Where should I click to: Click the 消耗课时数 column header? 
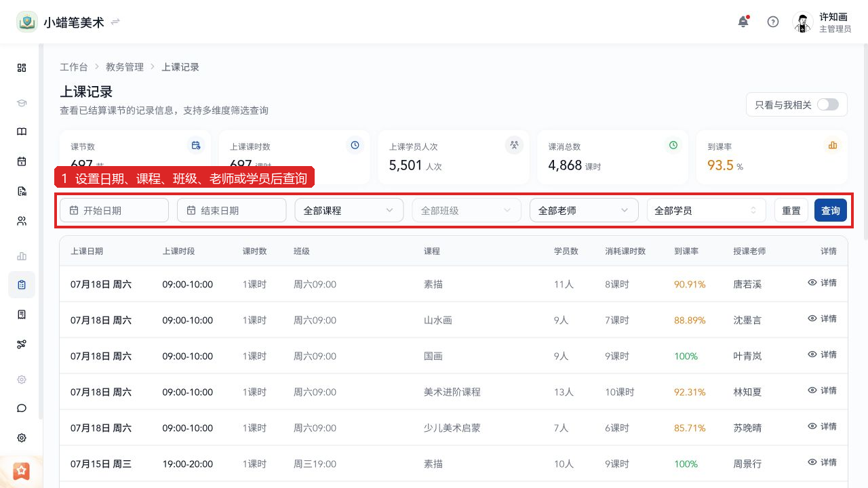[x=625, y=251]
